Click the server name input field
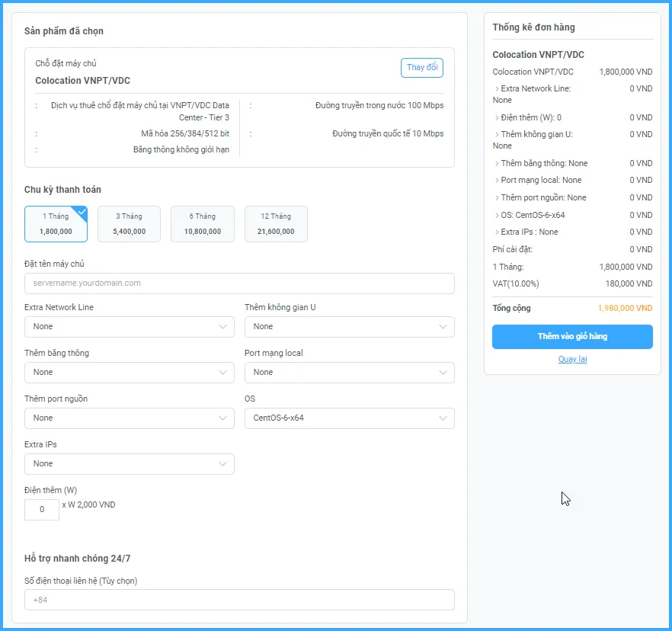Viewport: 672px width, 631px height. (239, 283)
